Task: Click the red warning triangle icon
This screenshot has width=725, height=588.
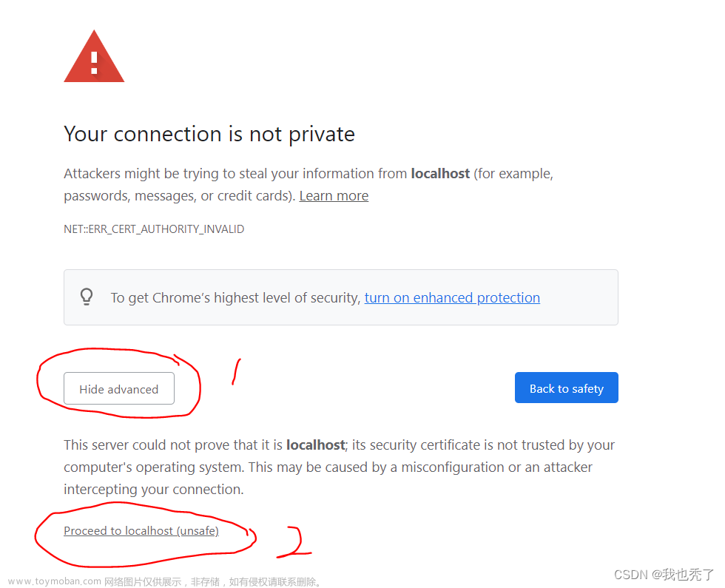Action: coord(94,58)
